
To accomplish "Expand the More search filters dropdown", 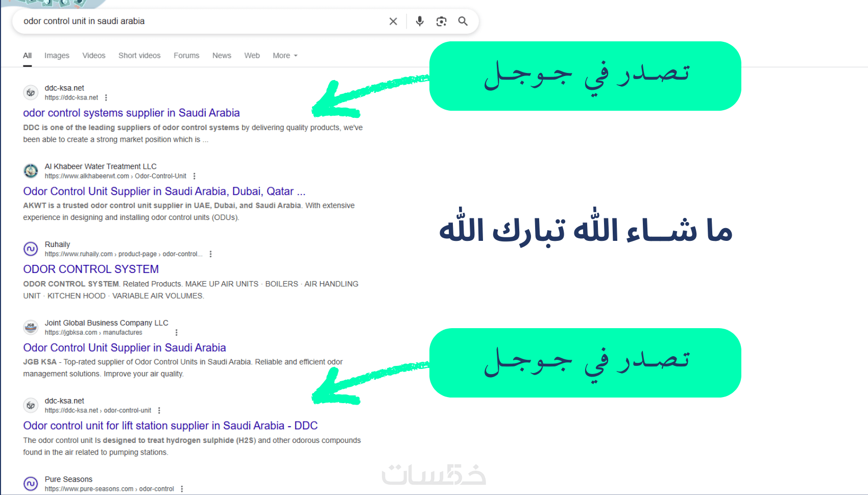I will [x=285, y=56].
